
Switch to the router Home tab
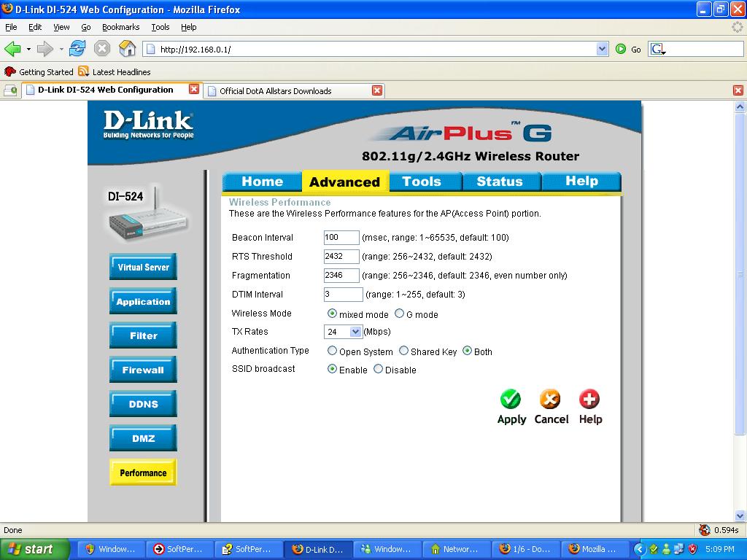click(262, 182)
